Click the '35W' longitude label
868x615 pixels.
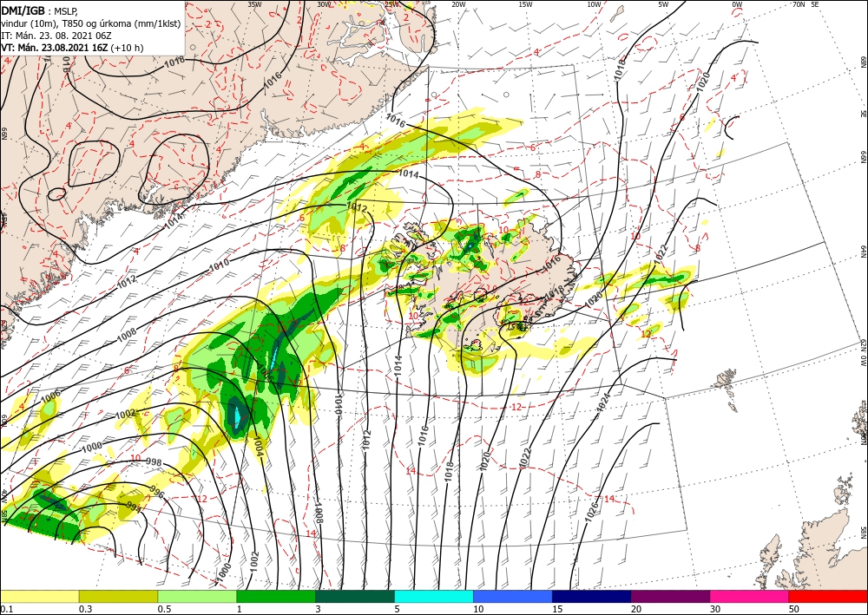[x=254, y=4]
